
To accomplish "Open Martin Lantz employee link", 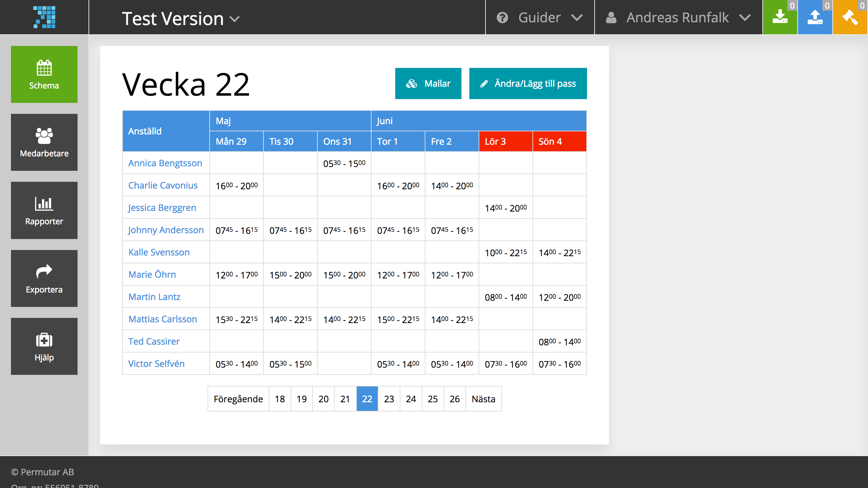I will coord(154,297).
